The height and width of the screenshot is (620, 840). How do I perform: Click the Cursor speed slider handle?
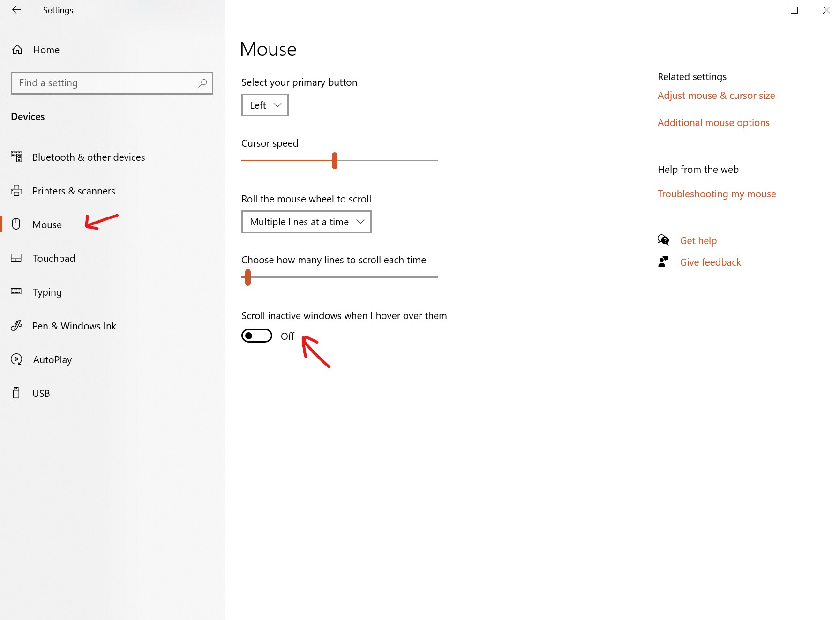335,160
